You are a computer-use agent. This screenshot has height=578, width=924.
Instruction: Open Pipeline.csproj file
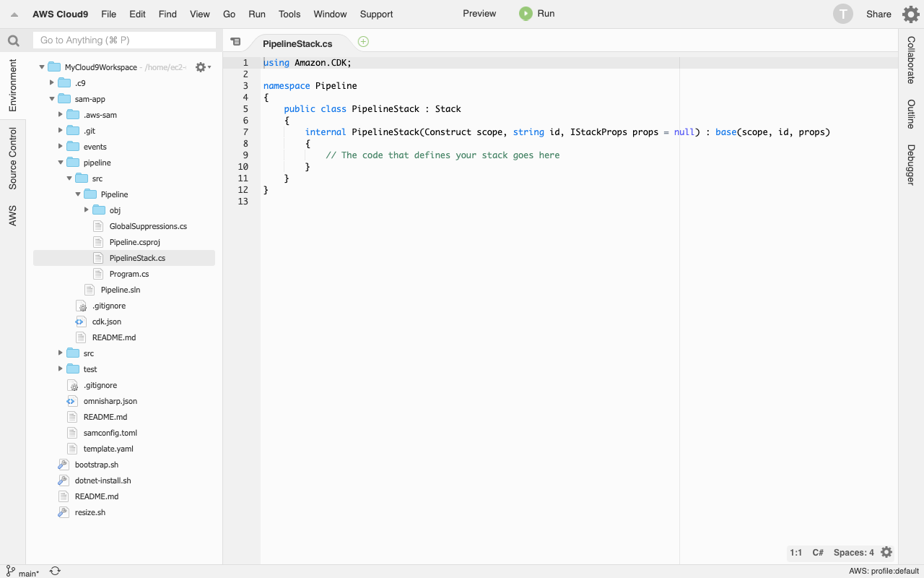pos(135,242)
